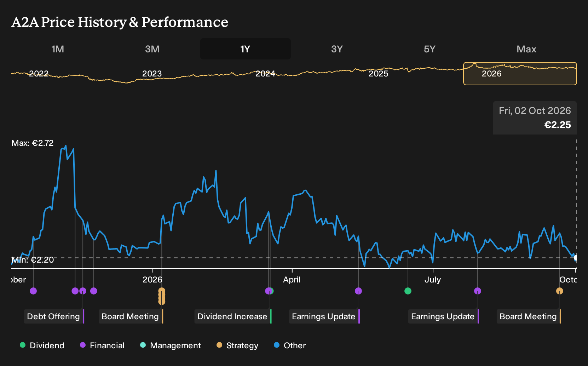This screenshot has height=366, width=588.
Task: Open the Board Meeting label near October
Action: pos(529,316)
